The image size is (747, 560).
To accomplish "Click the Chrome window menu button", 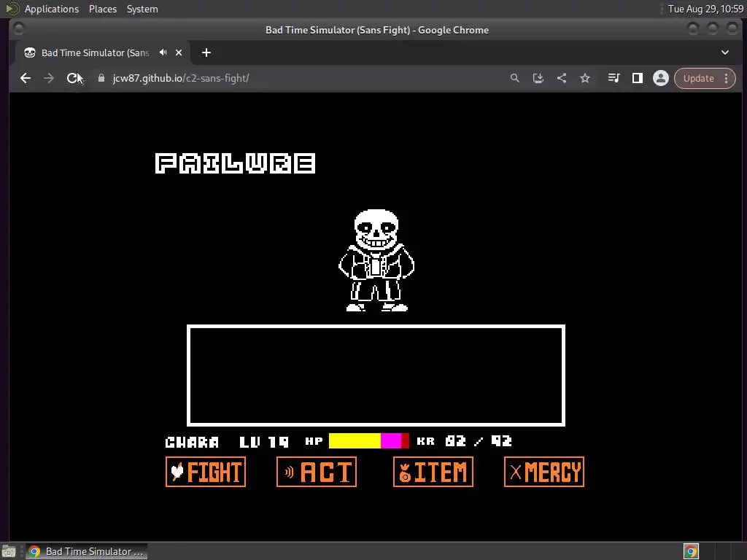I will click(x=18, y=29).
